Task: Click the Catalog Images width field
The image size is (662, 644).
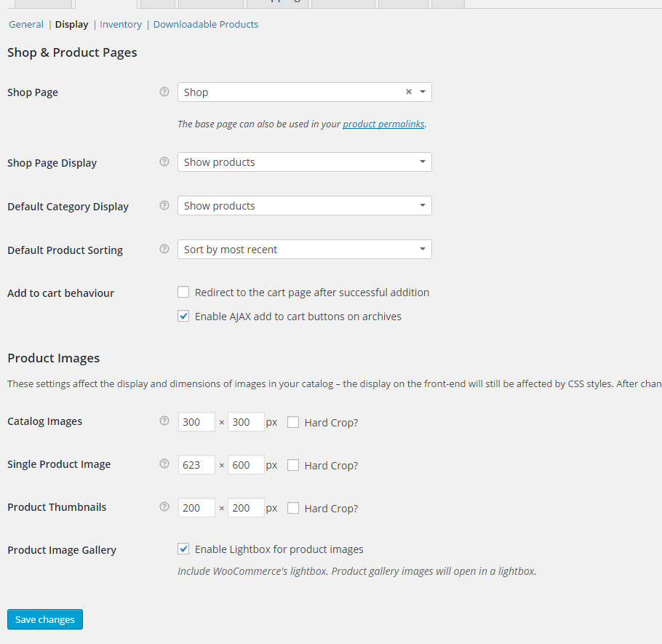Action: [x=196, y=422]
